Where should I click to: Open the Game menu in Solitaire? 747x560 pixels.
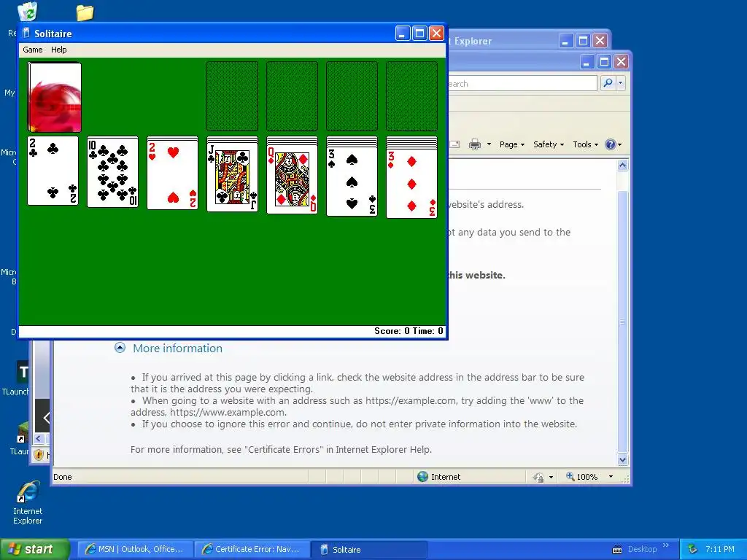click(x=32, y=50)
